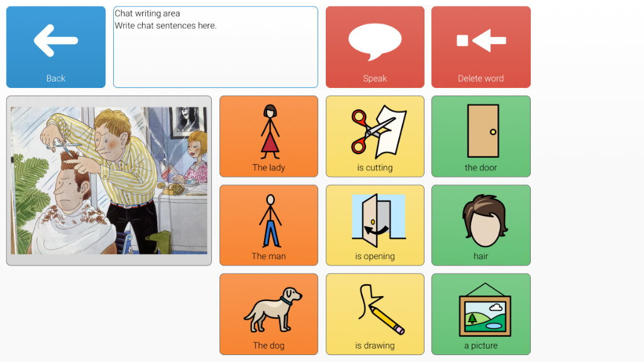
Task: Add "The lady" label to sentence
Action: pos(269,167)
